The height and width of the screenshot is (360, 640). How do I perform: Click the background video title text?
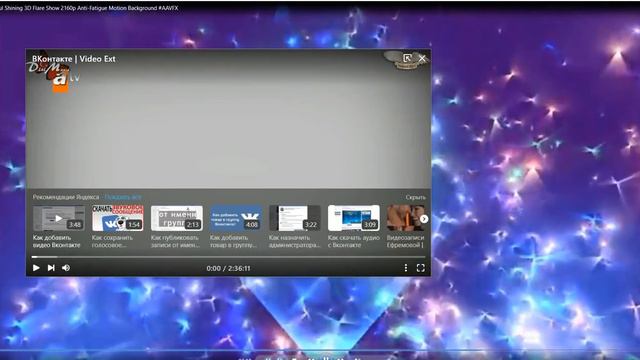click(x=89, y=8)
